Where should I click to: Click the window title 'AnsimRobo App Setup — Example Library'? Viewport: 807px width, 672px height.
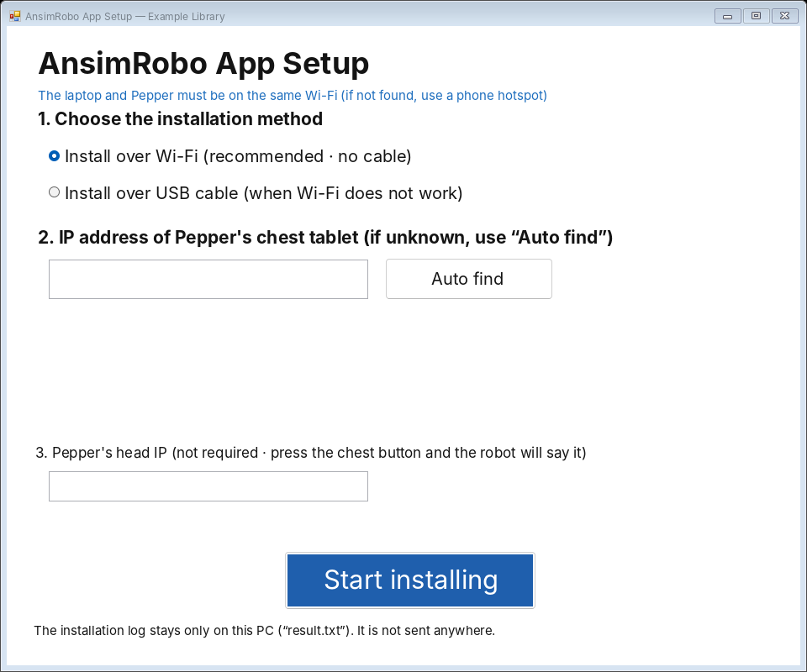pyautogui.click(x=125, y=17)
